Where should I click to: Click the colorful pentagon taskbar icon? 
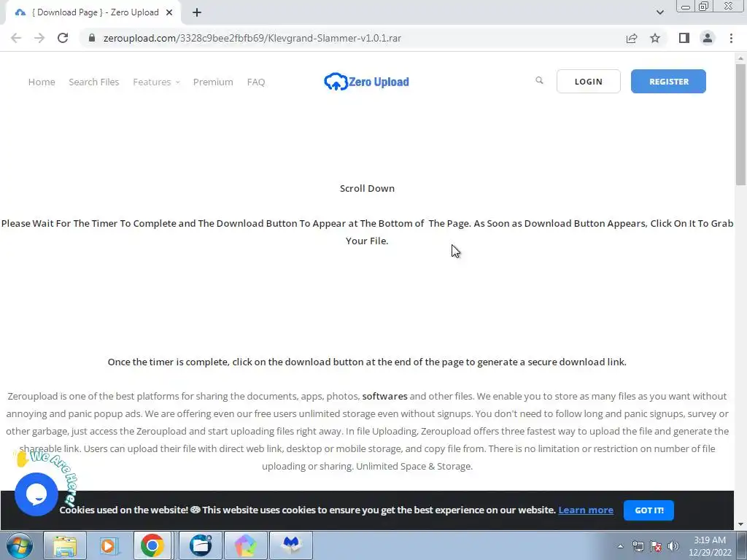(245, 545)
